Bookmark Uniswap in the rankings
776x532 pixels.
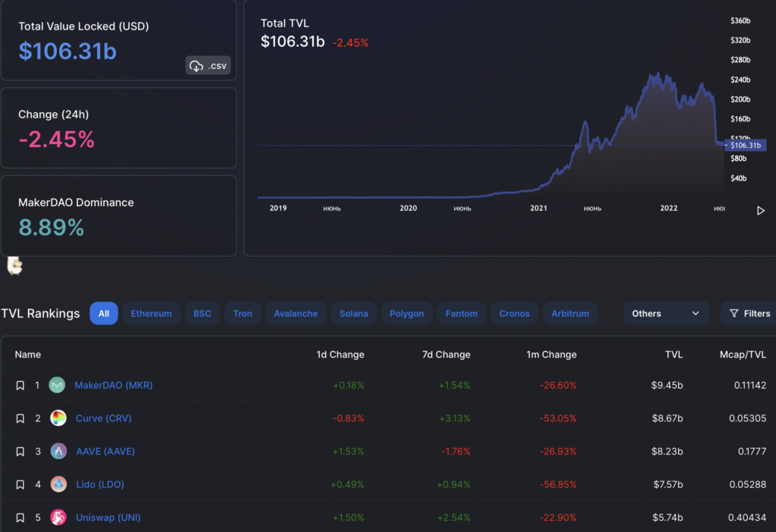[x=21, y=518]
